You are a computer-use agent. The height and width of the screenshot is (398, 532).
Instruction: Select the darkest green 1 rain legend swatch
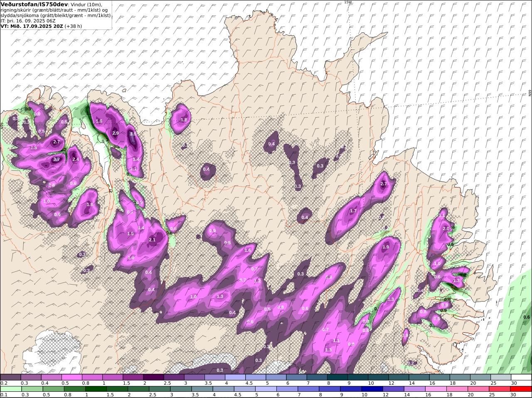click(96, 389)
